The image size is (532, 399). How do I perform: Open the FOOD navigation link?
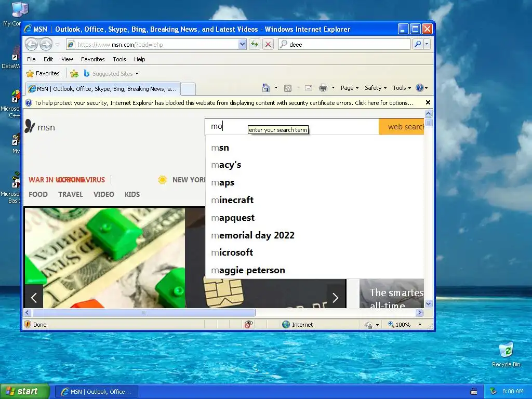[x=38, y=194]
